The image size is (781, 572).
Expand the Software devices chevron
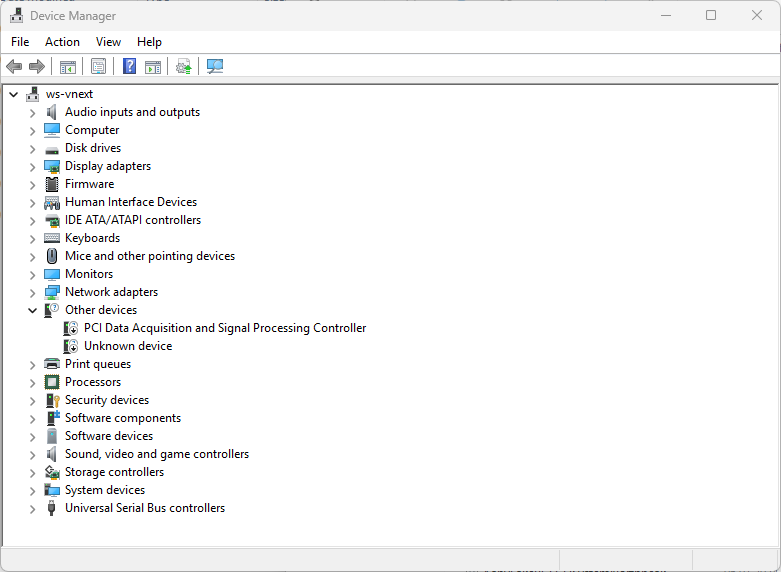tap(32, 436)
